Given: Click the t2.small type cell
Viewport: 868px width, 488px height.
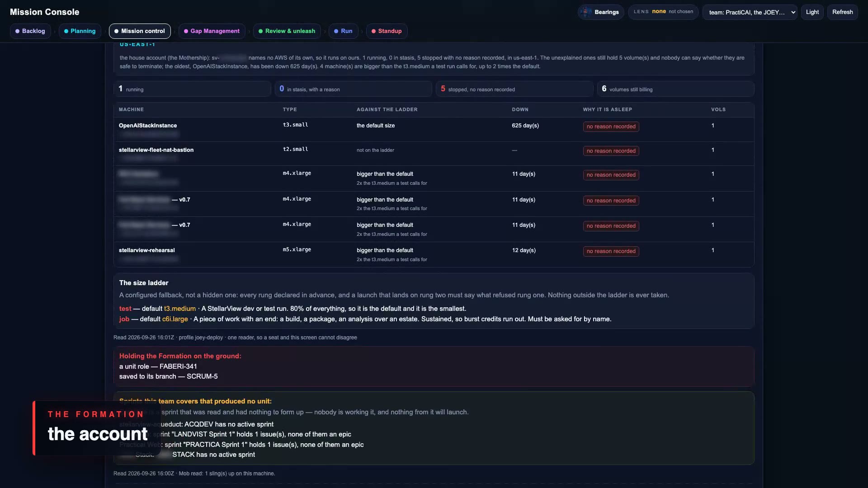Looking at the screenshot, I should coord(295,149).
